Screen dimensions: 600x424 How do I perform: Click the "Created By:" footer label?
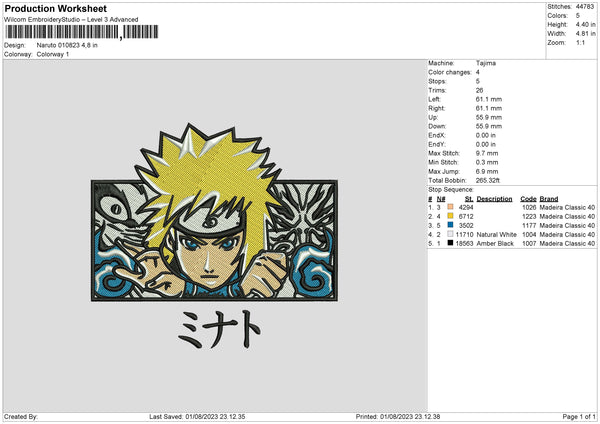point(21,416)
